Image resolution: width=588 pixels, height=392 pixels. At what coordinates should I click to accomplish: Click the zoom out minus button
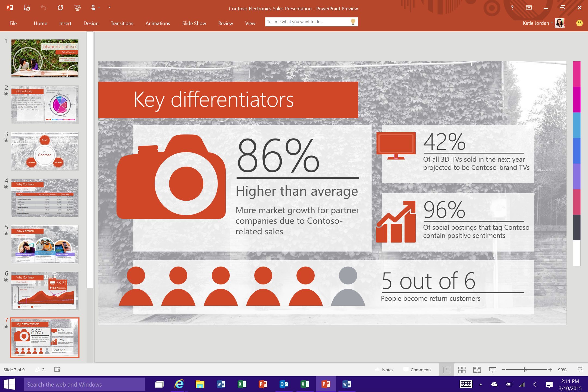coord(503,370)
